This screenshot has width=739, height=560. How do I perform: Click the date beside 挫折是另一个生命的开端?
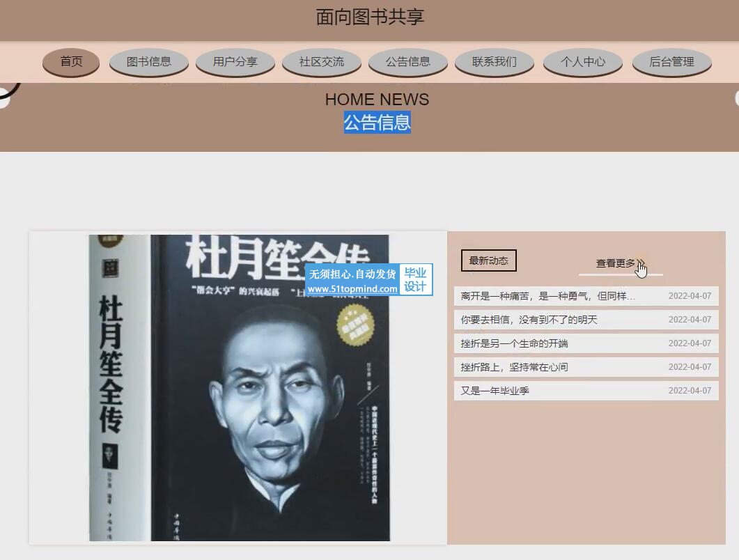(690, 343)
